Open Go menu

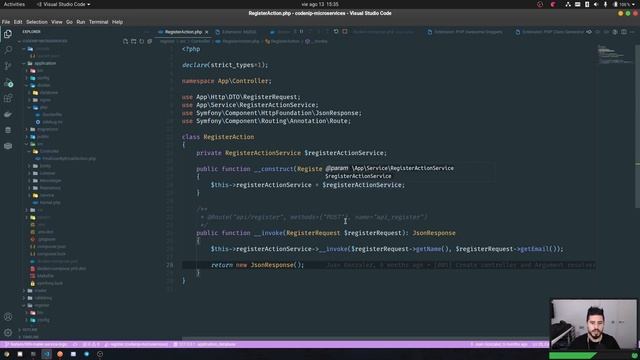click(69, 22)
